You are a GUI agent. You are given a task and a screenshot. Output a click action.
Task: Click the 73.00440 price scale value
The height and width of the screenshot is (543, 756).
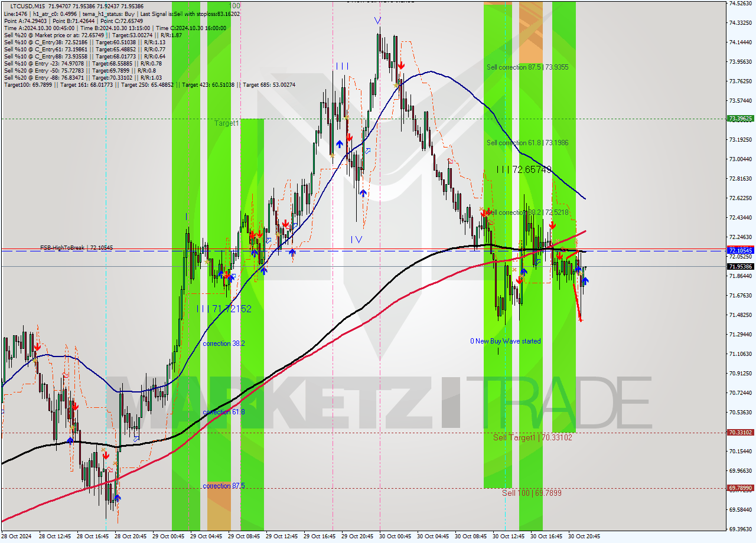[x=741, y=159]
